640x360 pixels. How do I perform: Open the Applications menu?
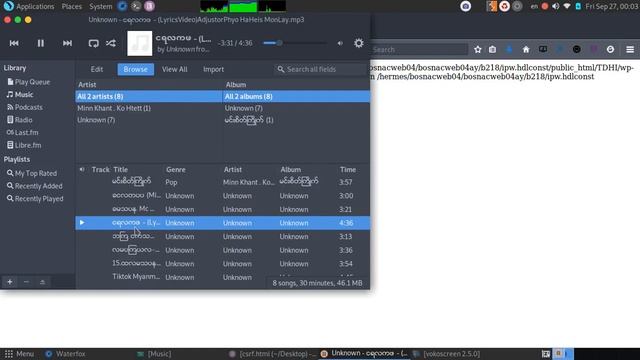[x=29, y=6]
